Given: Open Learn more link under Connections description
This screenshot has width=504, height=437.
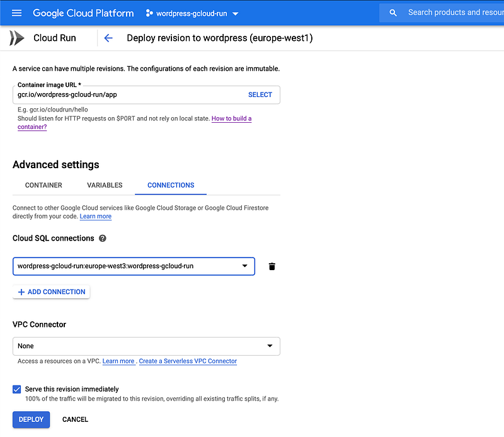Looking at the screenshot, I should (x=96, y=217).
